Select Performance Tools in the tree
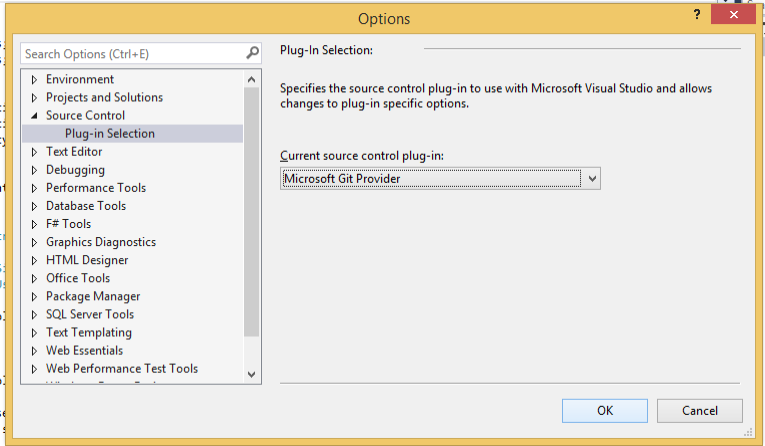Image resolution: width=765 pixels, height=446 pixels. click(x=96, y=188)
